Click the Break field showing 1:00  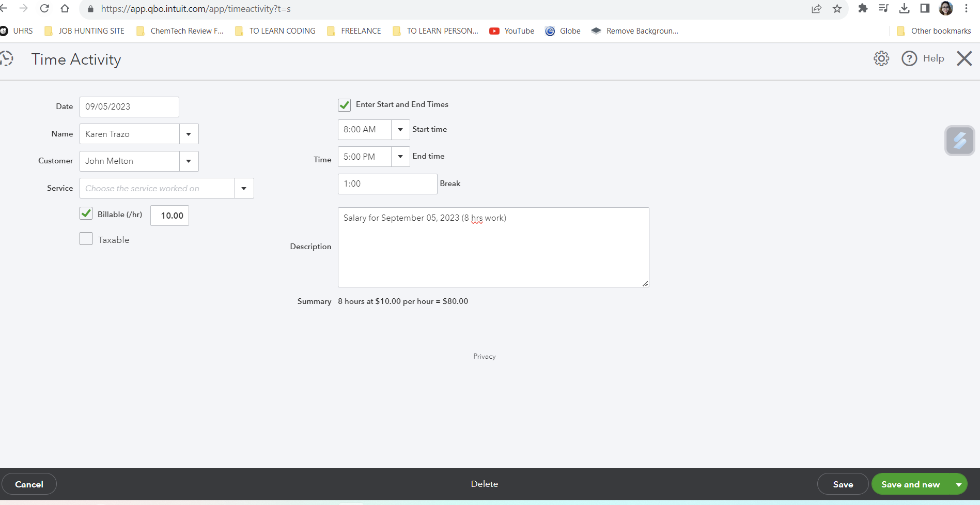coord(387,184)
